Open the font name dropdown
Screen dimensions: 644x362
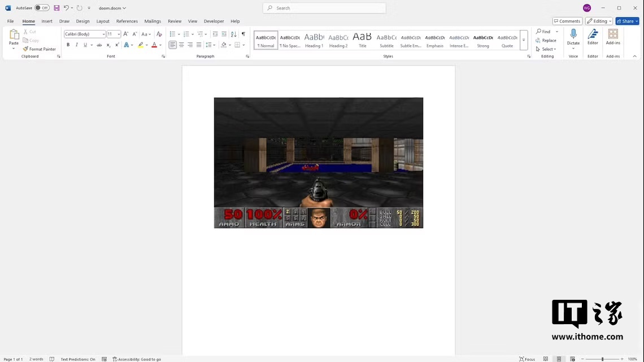pos(103,34)
